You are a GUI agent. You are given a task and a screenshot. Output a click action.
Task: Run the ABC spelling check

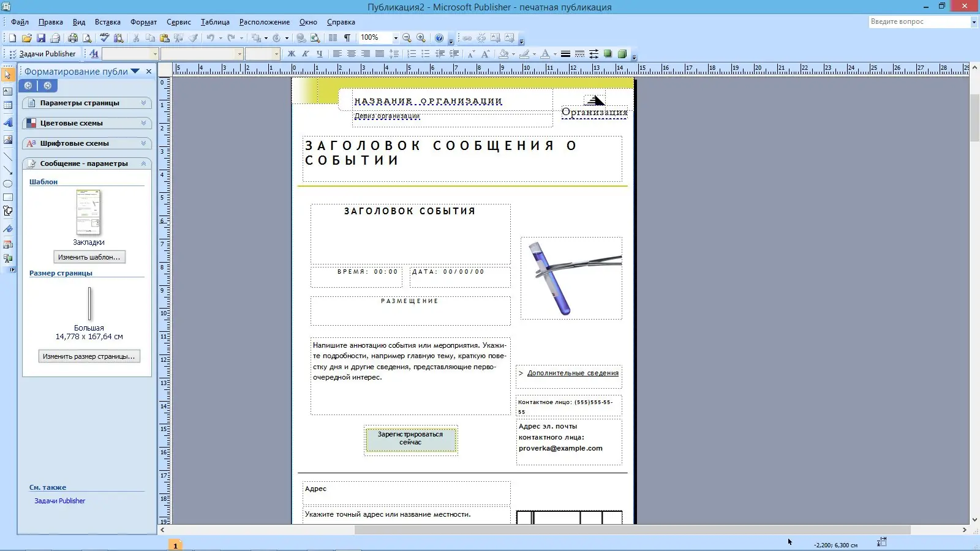(104, 38)
